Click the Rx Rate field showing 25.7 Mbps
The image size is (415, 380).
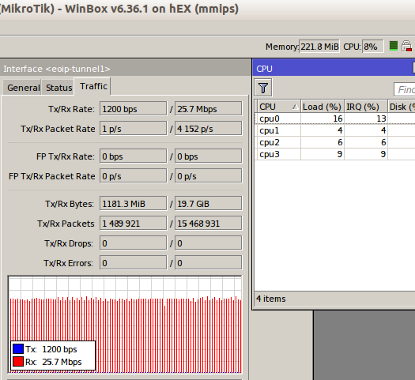click(208, 109)
